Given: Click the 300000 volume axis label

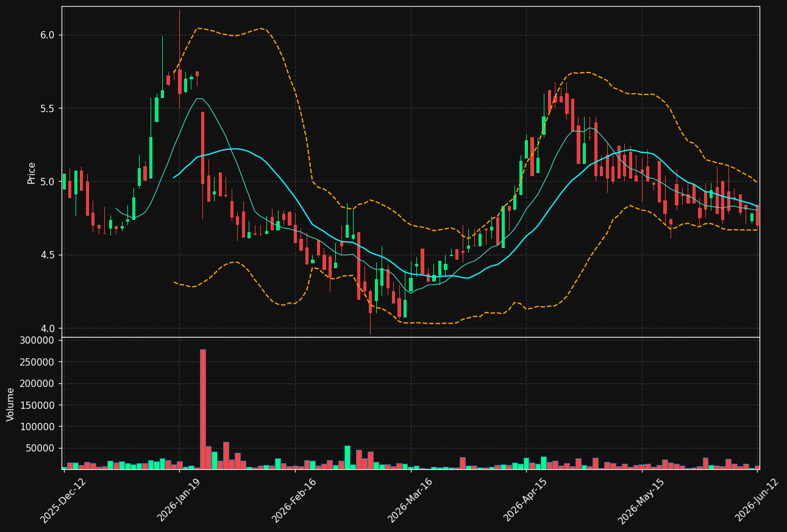Looking at the screenshot, I should 37,340.
